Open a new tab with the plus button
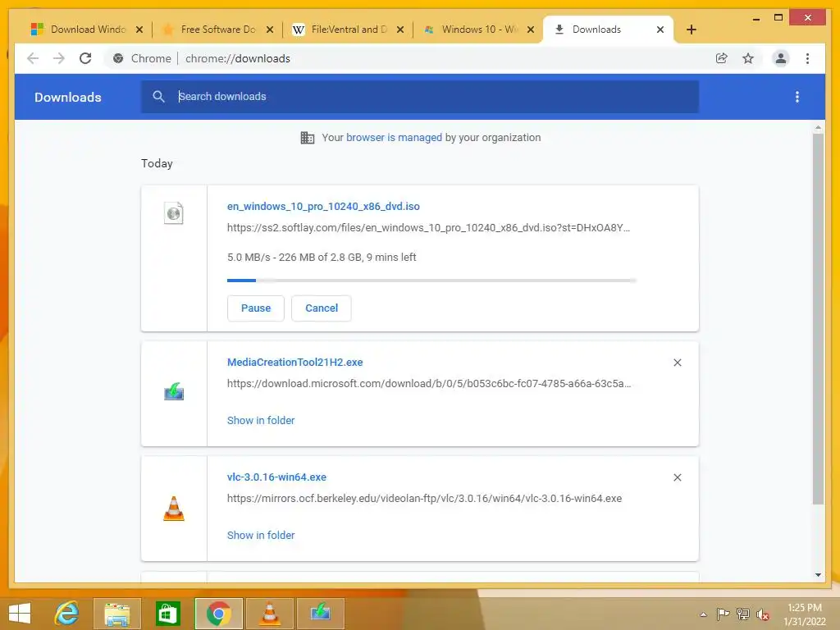The height and width of the screenshot is (630, 840). coord(691,30)
